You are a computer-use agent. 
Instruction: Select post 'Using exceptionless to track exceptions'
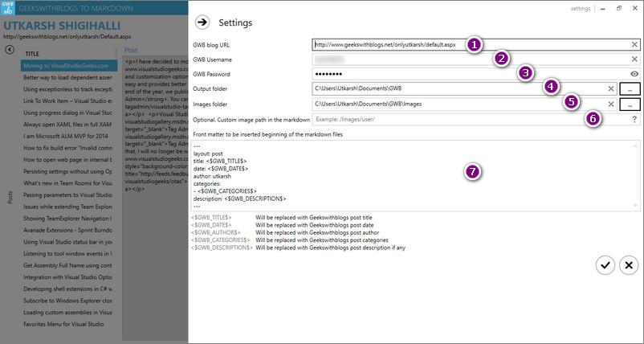pyautogui.click(x=69, y=89)
